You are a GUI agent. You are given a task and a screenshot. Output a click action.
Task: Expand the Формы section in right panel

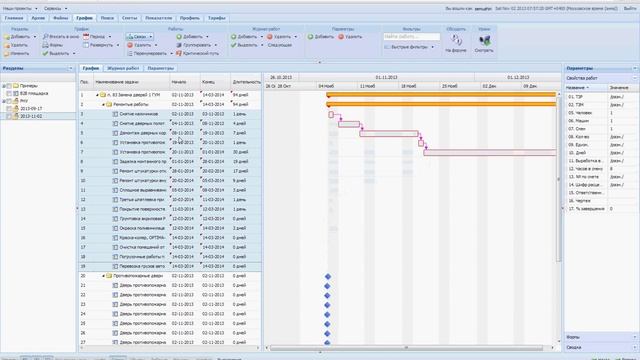[635, 337]
